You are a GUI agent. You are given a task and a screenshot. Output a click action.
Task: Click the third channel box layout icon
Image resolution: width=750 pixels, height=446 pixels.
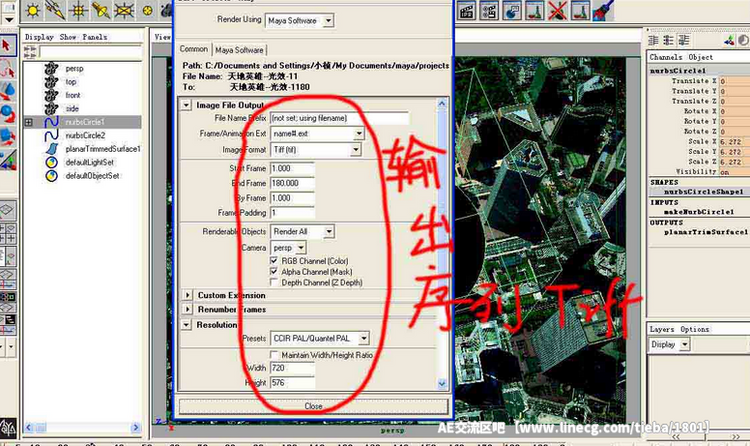[684, 40]
